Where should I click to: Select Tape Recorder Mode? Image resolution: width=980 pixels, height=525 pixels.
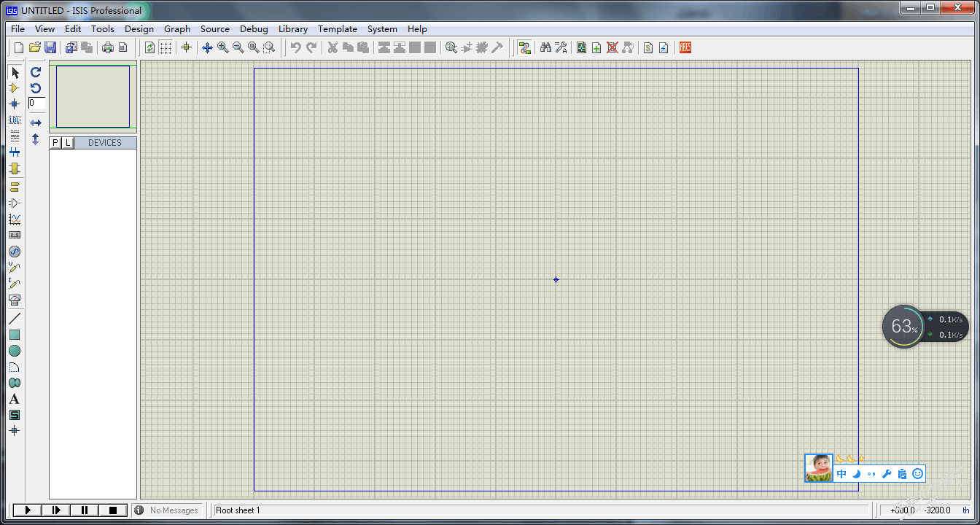(x=15, y=236)
